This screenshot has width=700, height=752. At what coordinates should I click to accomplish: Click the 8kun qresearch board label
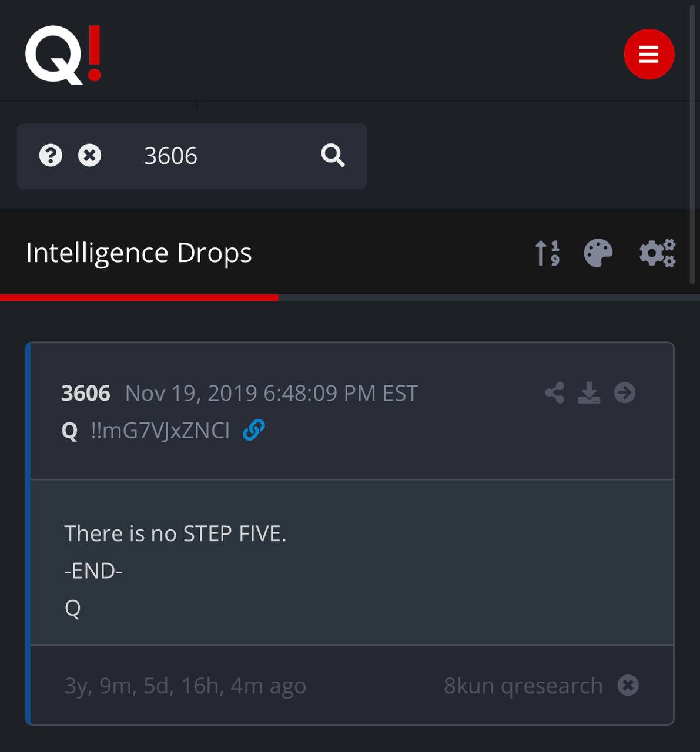click(523, 686)
